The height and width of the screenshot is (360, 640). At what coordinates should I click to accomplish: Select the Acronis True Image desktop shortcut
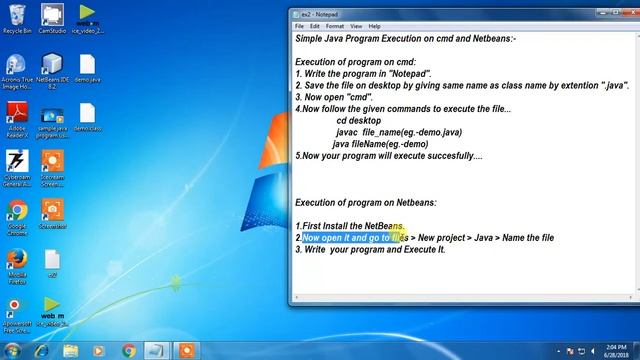coord(17,71)
